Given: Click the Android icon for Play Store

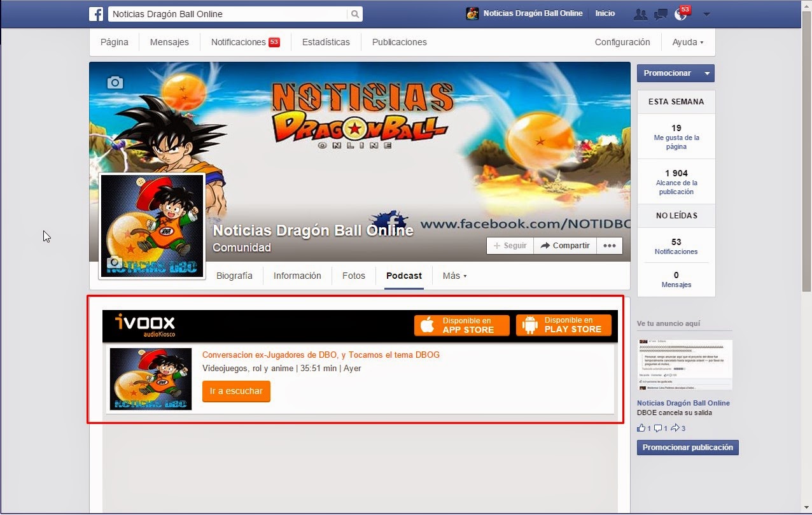Looking at the screenshot, I should click(529, 325).
